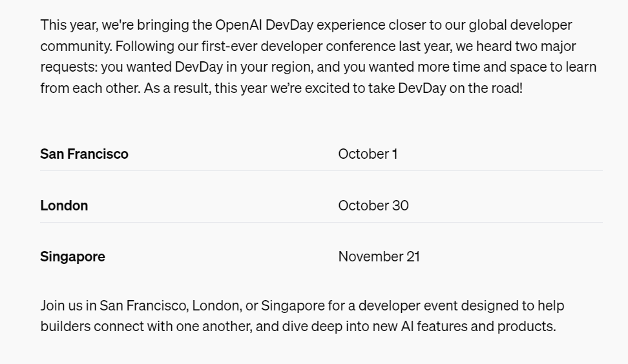This screenshot has height=364, width=628.
Task: Click "Join us in San Francisco" text
Action: coord(114,306)
